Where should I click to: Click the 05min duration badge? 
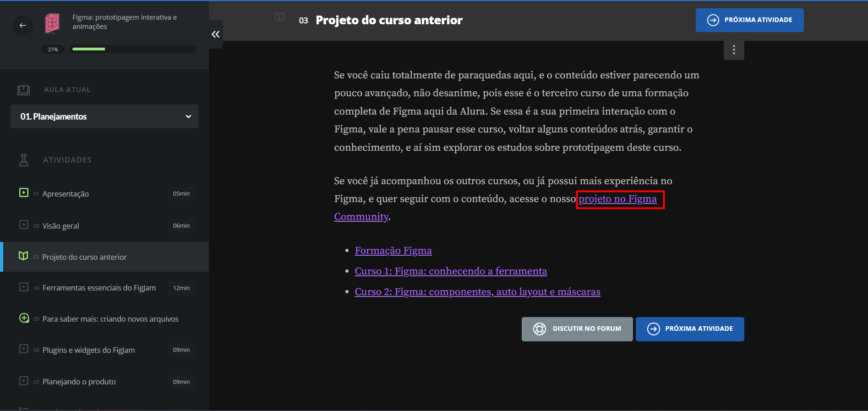[x=181, y=193]
